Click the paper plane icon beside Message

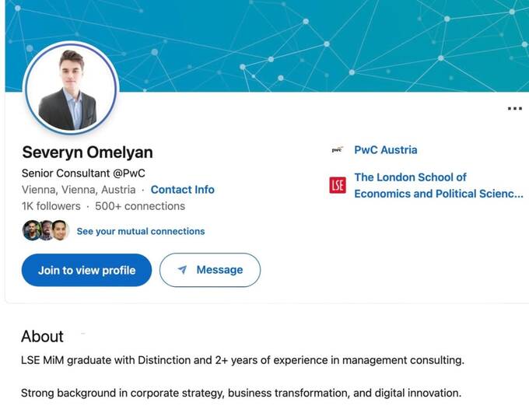(182, 270)
